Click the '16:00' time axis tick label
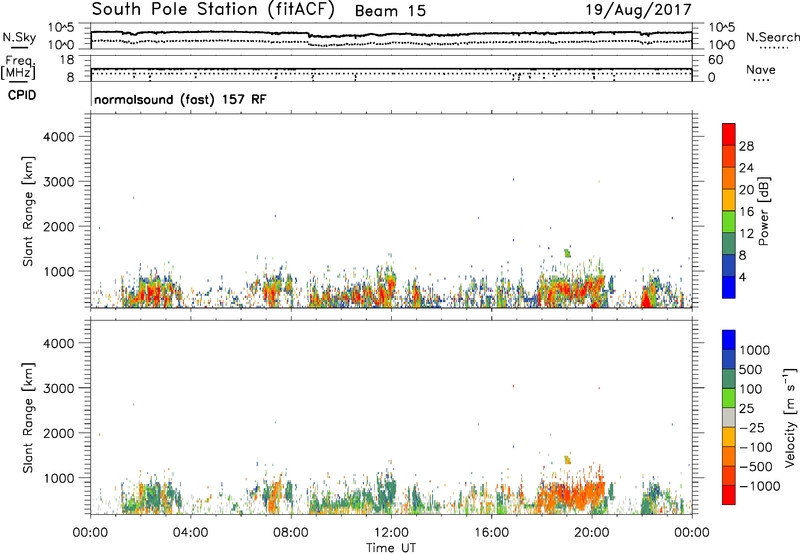The width and height of the screenshot is (800, 554). point(491,533)
